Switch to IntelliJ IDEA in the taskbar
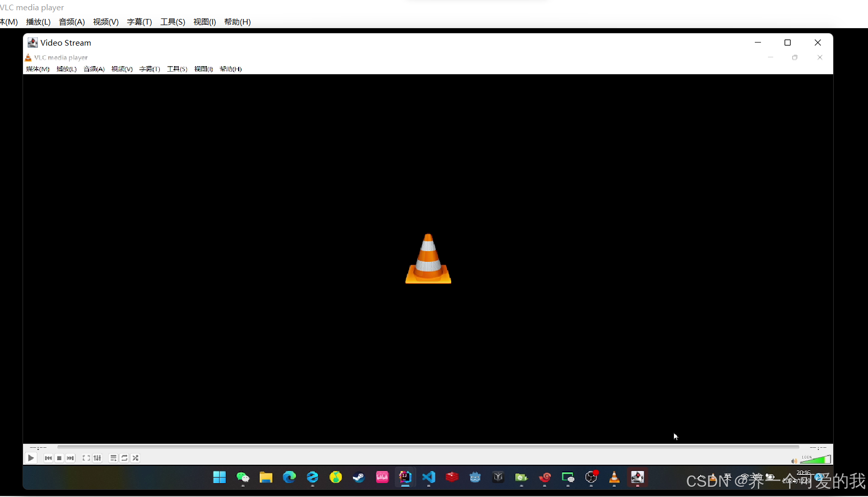 (x=405, y=477)
